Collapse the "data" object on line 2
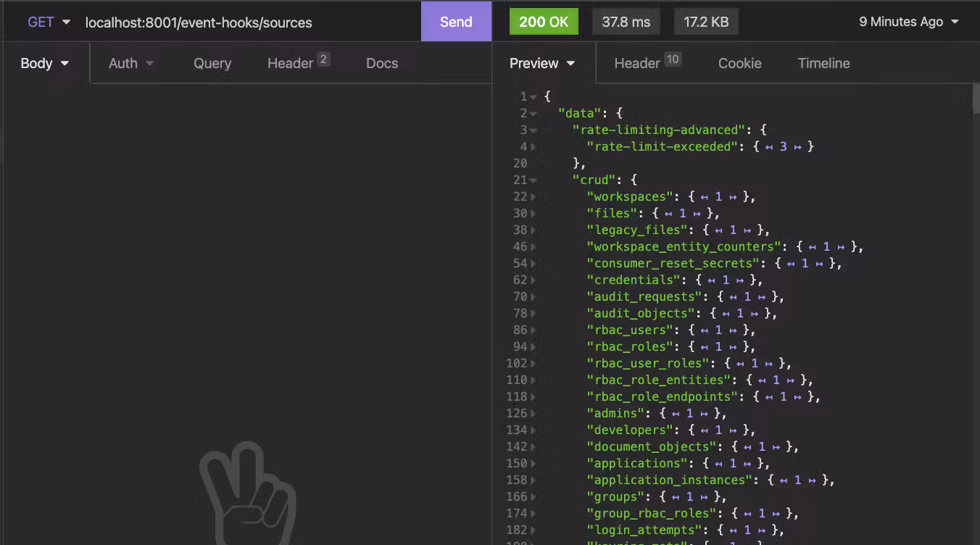Image resolution: width=980 pixels, height=545 pixels. (x=533, y=114)
